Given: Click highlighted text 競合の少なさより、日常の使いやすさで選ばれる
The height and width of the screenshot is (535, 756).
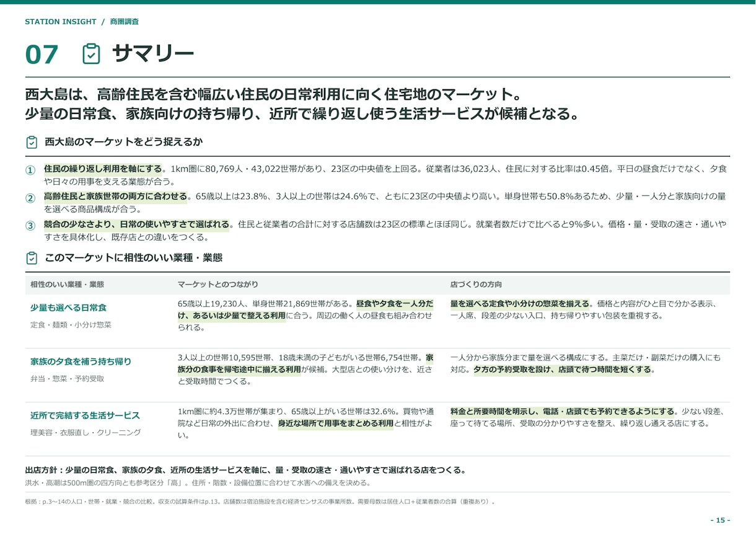Looking at the screenshot, I should click(x=136, y=224).
